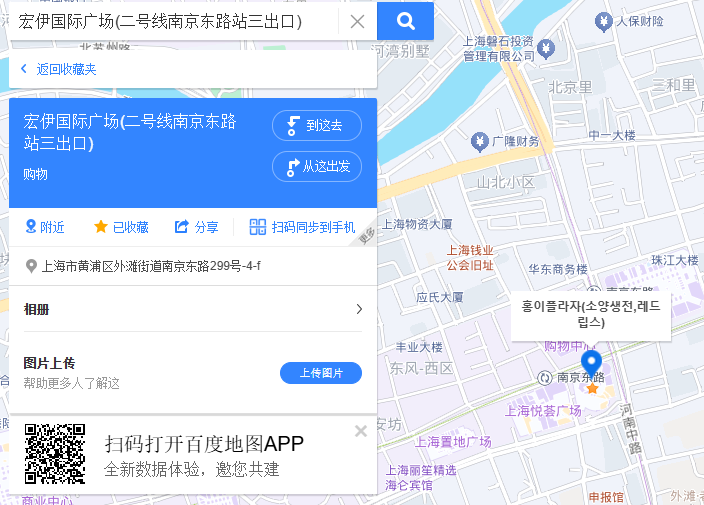Click the 上传图片 upload button

321,373
